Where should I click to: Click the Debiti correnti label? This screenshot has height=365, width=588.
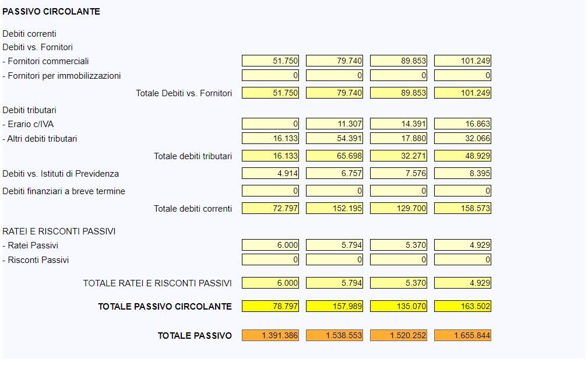[x=29, y=34]
